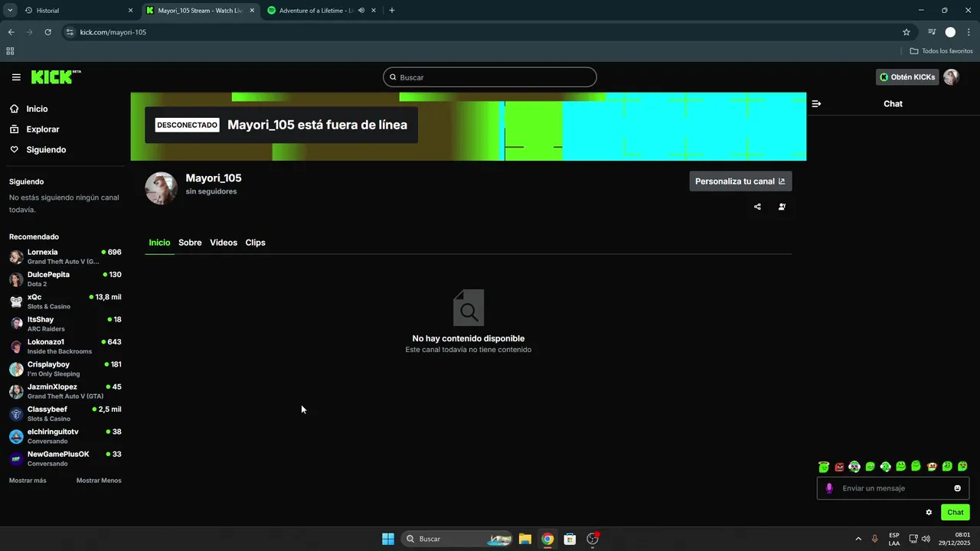Click the user moderation icon below Personaliza

(x=782, y=207)
